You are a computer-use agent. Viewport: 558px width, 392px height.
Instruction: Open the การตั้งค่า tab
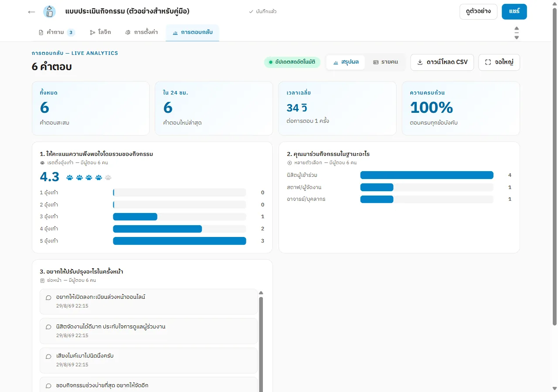point(141,32)
